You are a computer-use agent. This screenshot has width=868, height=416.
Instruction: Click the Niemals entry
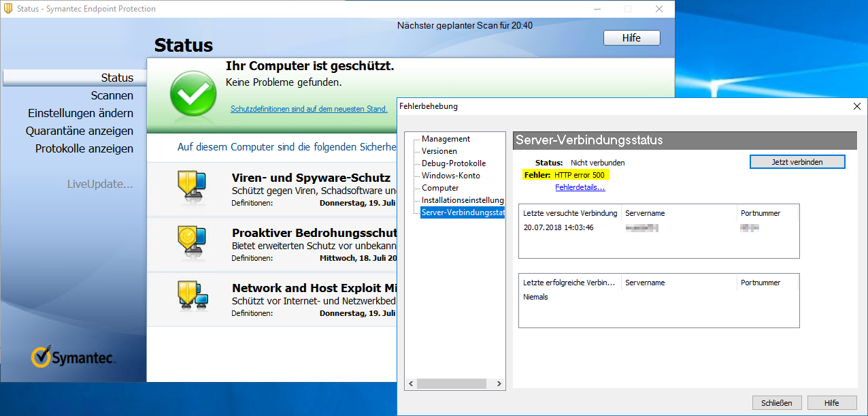click(535, 297)
